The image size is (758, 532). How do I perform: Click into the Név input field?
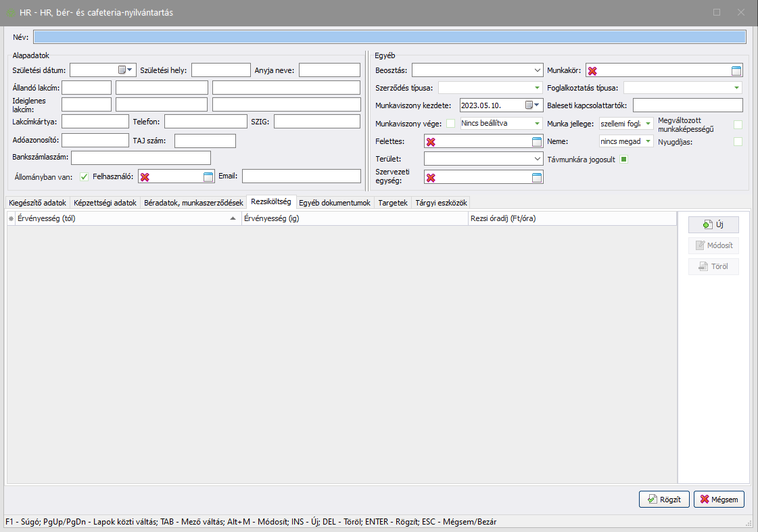[389, 37]
